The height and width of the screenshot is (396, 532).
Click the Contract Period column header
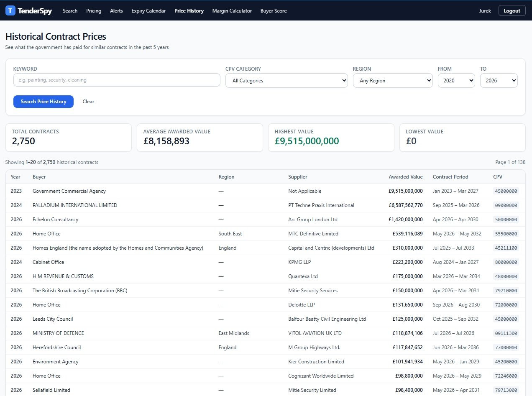coord(450,177)
